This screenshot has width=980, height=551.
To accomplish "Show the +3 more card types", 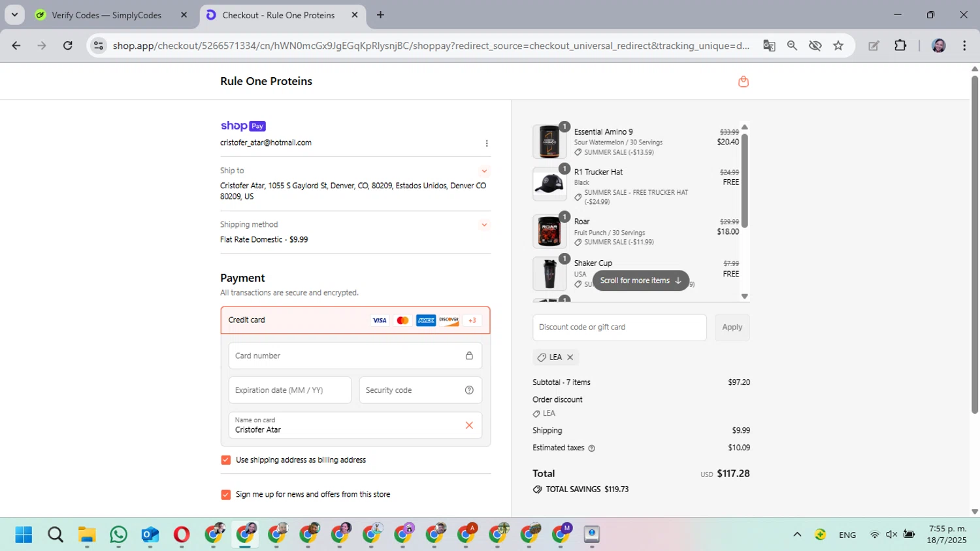I will pyautogui.click(x=472, y=320).
